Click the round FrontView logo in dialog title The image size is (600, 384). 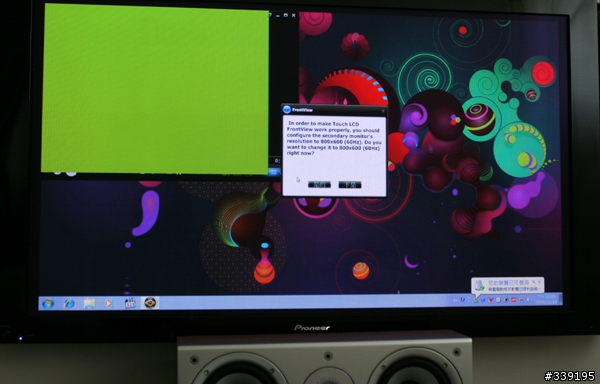point(287,110)
